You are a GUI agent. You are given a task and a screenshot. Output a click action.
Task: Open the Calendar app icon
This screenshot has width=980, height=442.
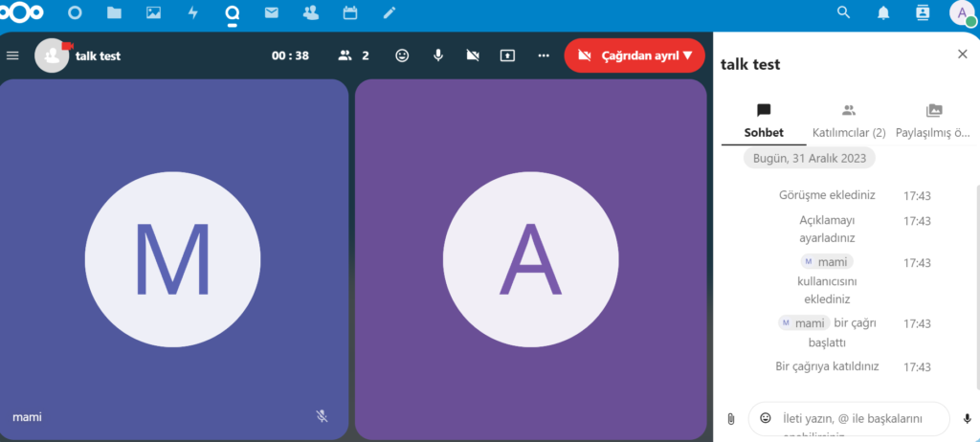point(349,13)
